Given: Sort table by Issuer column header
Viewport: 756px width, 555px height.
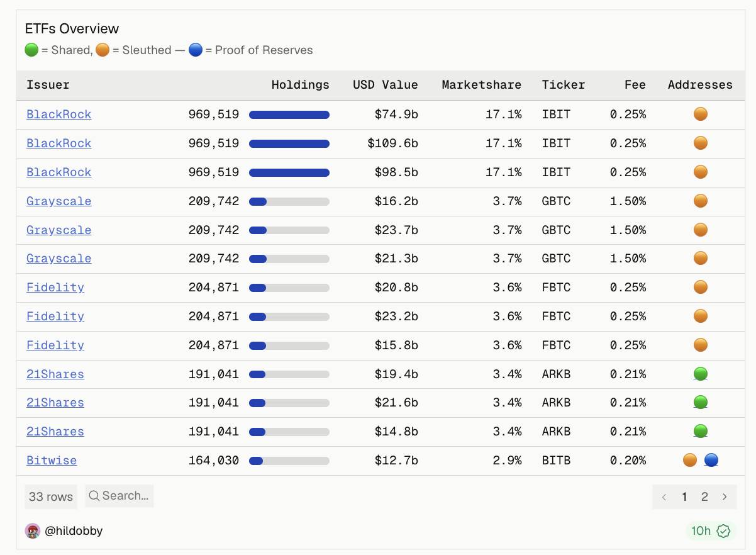Looking at the screenshot, I should coord(48,85).
